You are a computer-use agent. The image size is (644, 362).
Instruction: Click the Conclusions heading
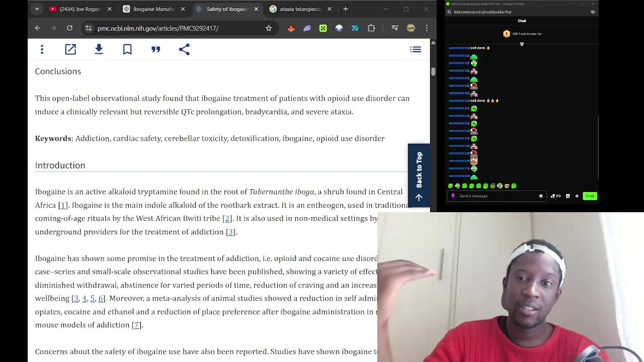coord(58,71)
